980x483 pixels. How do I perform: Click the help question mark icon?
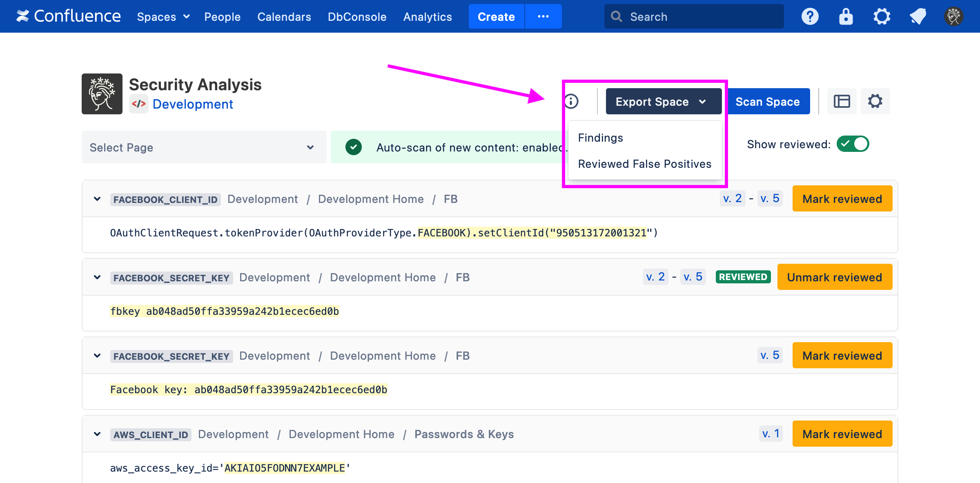pyautogui.click(x=810, y=17)
